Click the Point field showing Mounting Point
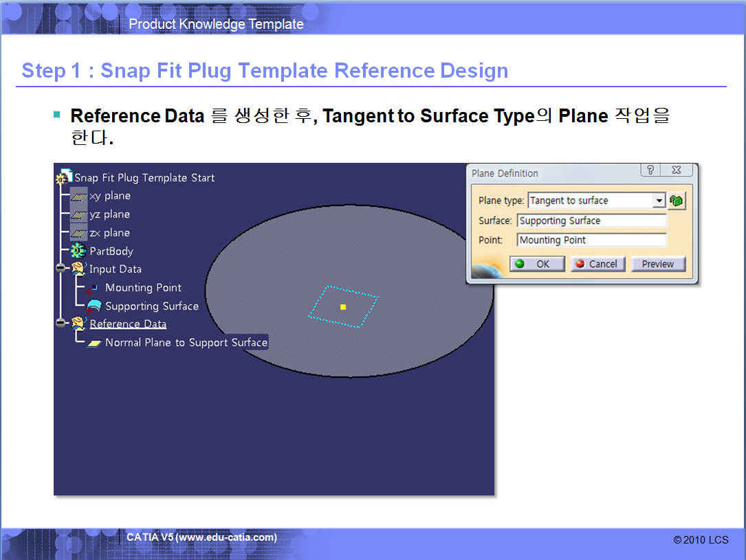 [591, 240]
